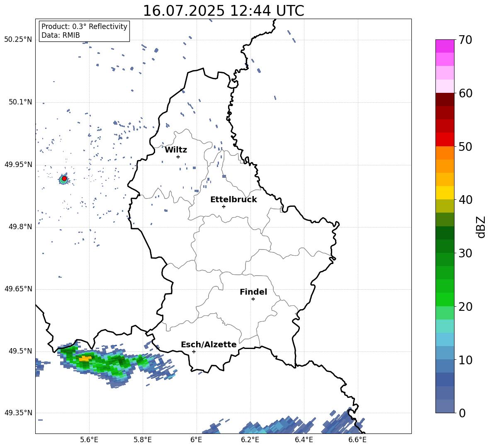Click the 20 tick on the colorbar

[465, 306]
